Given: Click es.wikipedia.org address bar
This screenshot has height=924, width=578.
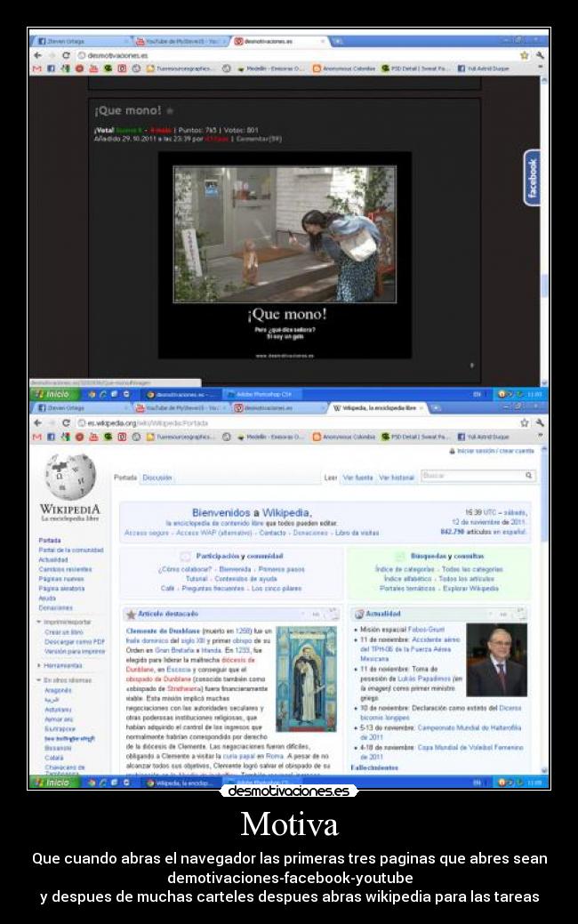Looking at the screenshot, I should [x=294, y=423].
